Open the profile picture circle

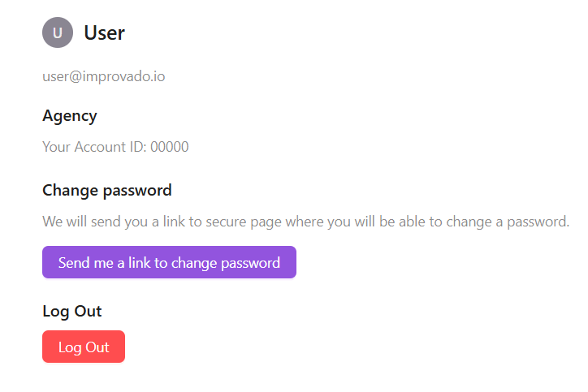point(58,32)
